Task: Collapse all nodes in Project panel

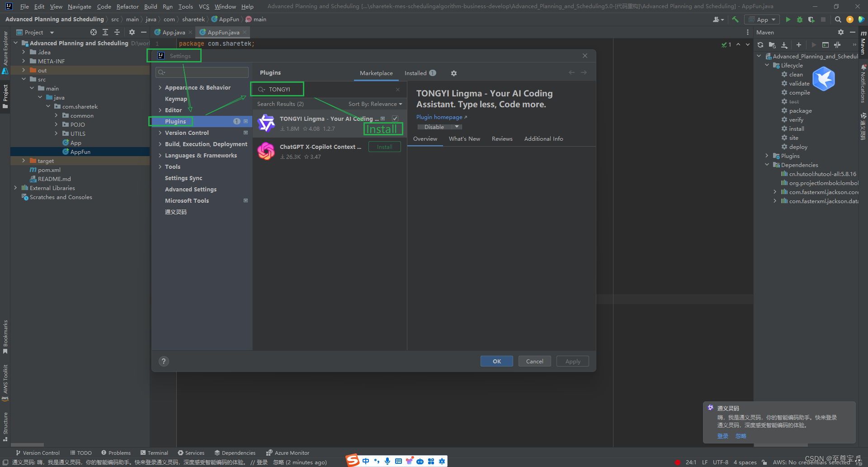Action: (117, 32)
